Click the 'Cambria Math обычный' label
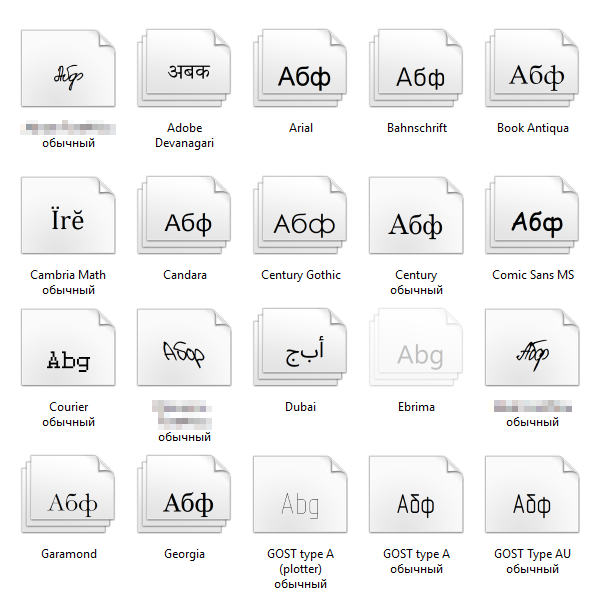The image size is (600, 600). pos(68,282)
